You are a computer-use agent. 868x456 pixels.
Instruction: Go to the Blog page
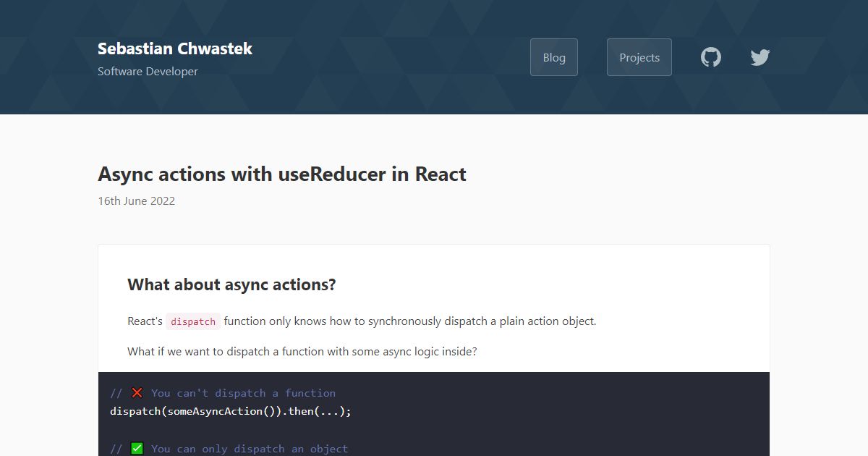point(554,57)
